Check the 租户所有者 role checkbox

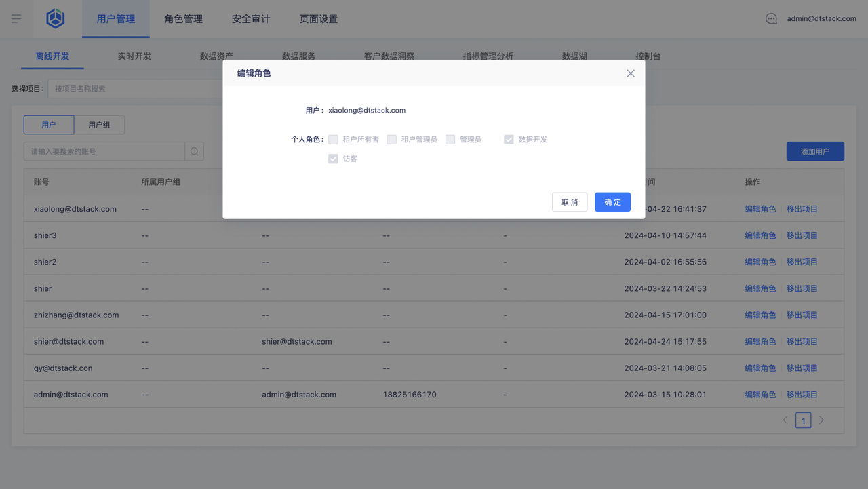(333, 140)
